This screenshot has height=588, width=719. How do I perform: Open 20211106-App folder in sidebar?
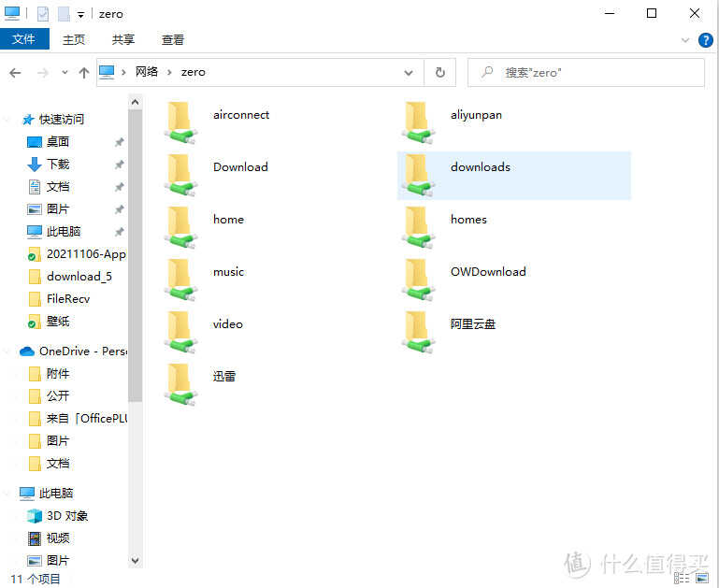point(86,254)
